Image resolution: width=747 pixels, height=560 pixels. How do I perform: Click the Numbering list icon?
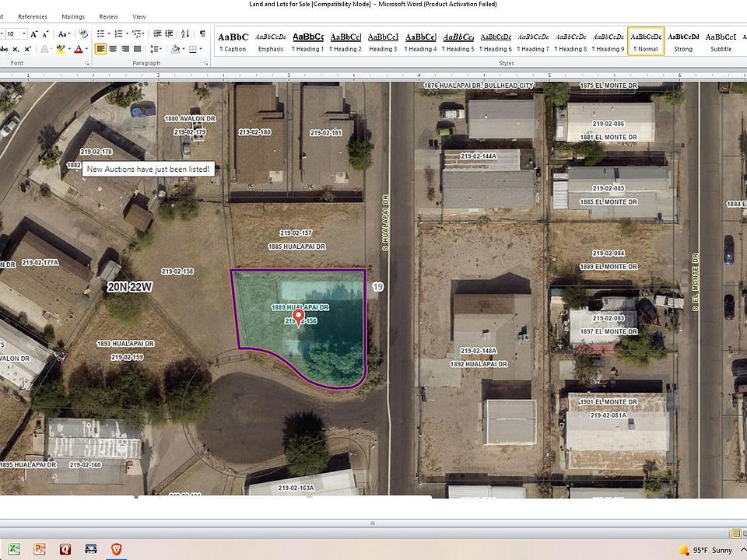[118, 33]
